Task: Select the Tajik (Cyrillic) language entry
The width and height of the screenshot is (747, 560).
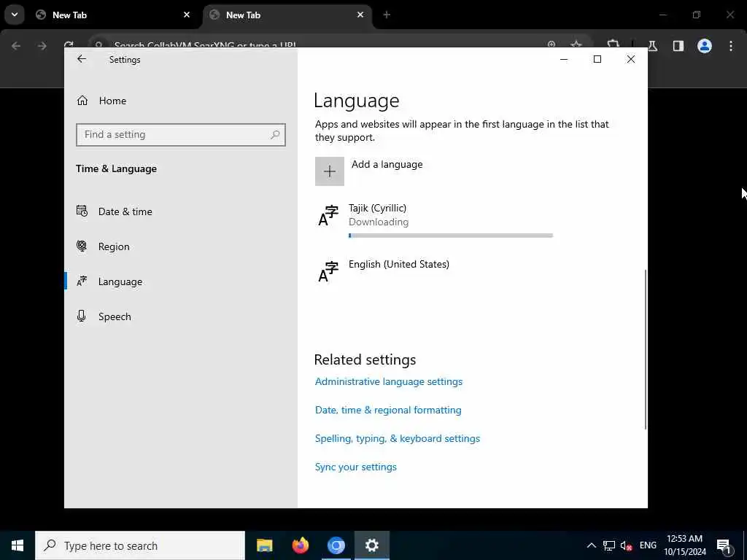Action: coord(433,220)
